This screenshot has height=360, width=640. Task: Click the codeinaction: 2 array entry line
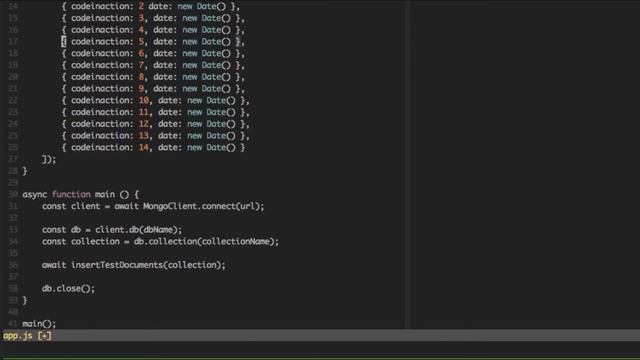(x=151, y=6)
